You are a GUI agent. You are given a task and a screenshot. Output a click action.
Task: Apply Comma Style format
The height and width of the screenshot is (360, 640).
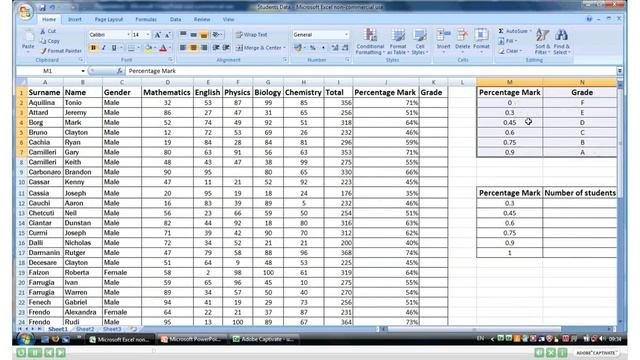click(323, 48)
